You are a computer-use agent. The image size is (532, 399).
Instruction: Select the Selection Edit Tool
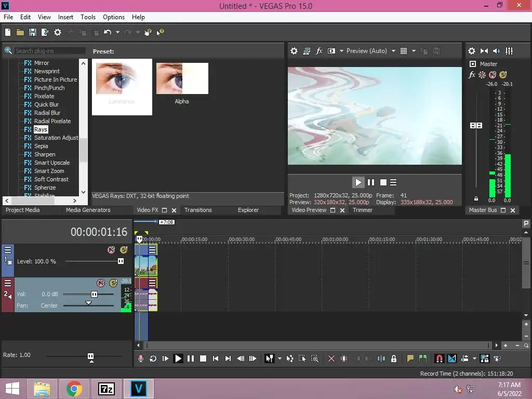(x=302, y=358)
